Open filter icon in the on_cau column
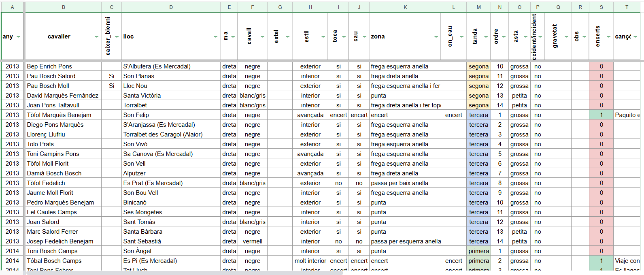644x275 pixels. click(x=461, y=36)
